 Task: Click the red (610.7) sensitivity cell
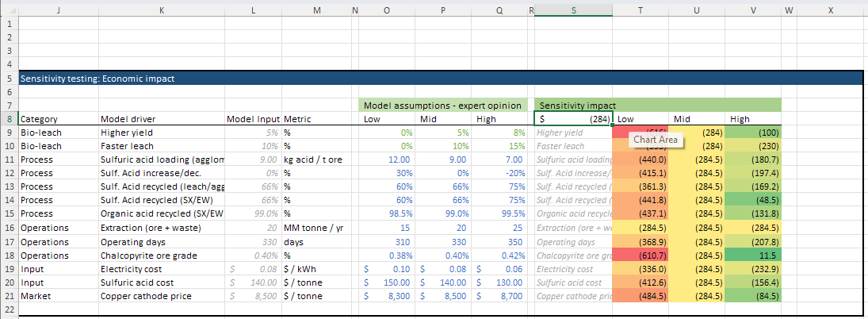click(640, 256)
